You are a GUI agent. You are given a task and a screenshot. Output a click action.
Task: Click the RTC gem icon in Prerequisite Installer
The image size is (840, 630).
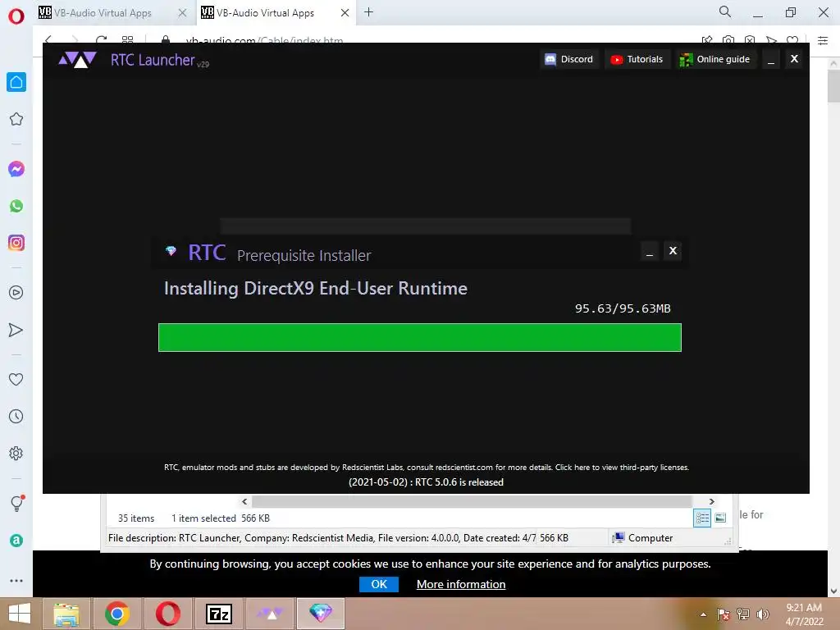171,251
